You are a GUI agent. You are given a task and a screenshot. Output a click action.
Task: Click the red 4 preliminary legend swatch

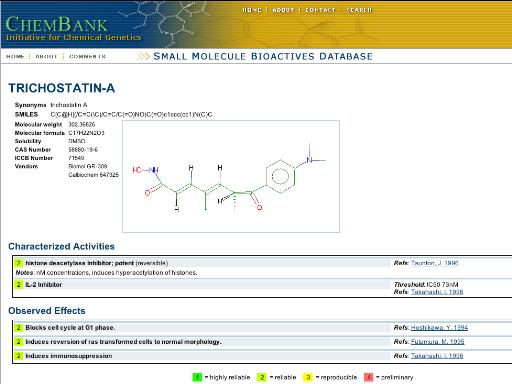coord(369,377)
